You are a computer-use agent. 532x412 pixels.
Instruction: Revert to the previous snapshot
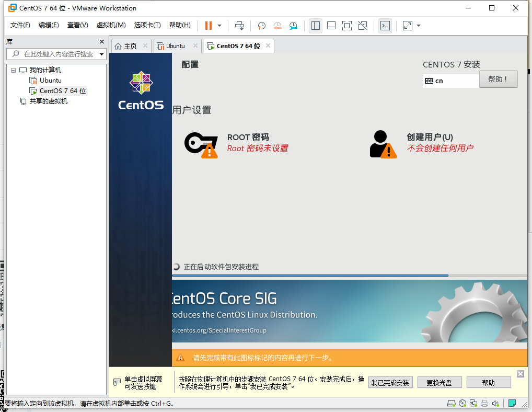[277, 26]
